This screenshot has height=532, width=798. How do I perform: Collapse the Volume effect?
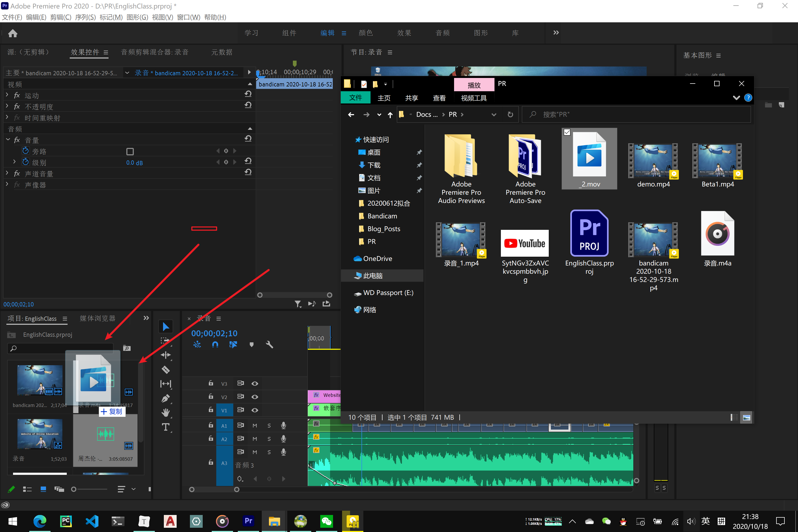8,139
